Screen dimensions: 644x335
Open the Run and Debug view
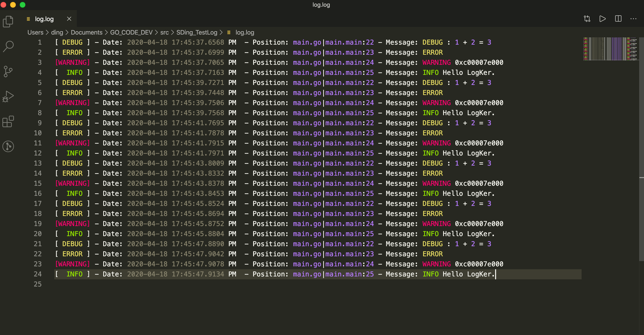[x=8, y=96]
